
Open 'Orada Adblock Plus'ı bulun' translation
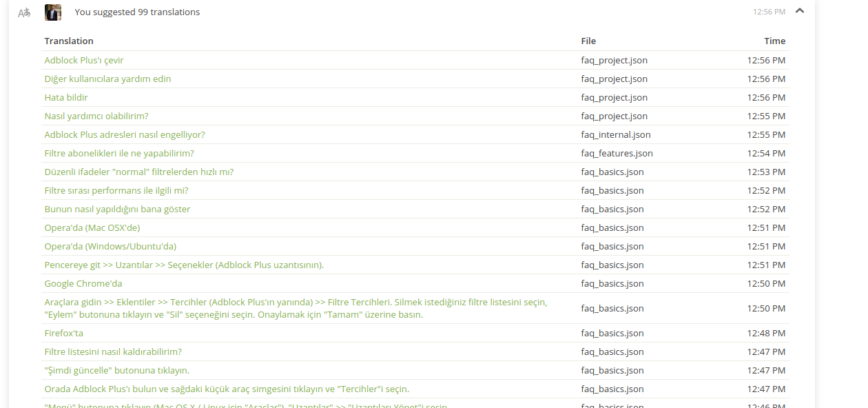click(x=227, y=389)
